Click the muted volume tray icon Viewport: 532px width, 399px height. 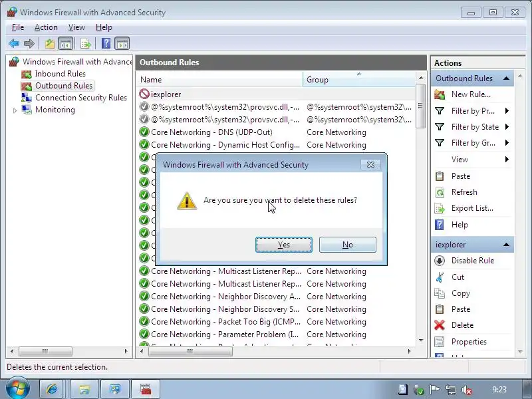click(x=467, y=390)
